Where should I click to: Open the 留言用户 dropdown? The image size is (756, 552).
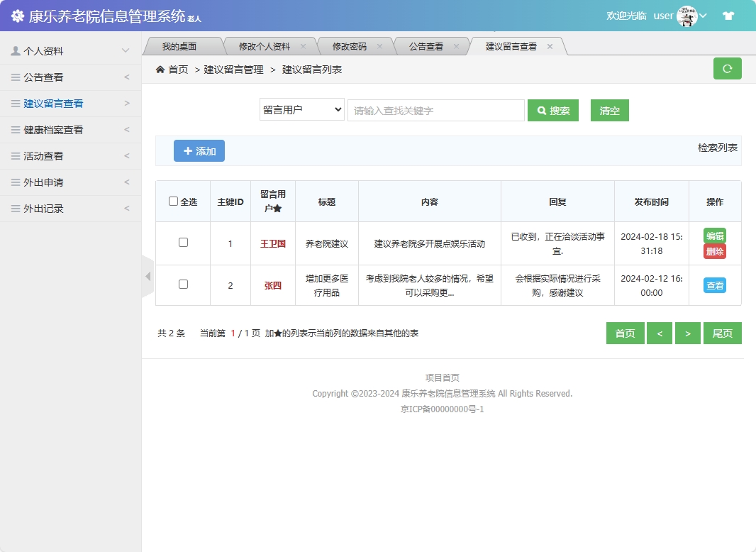coord(301,109)
